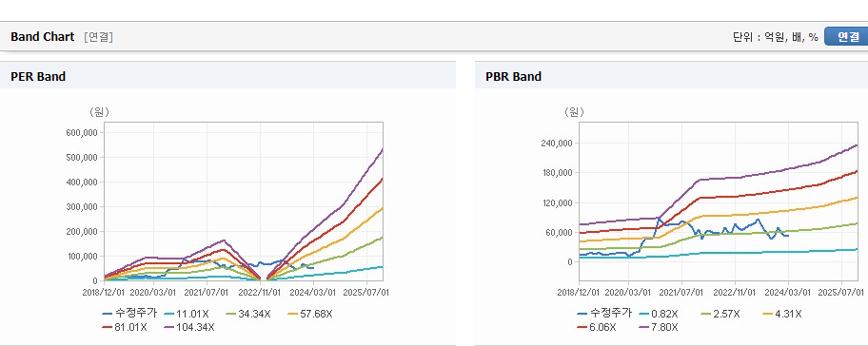Click the 연결 button
This screenshot has height=346, width=868.
coord(847,36)
